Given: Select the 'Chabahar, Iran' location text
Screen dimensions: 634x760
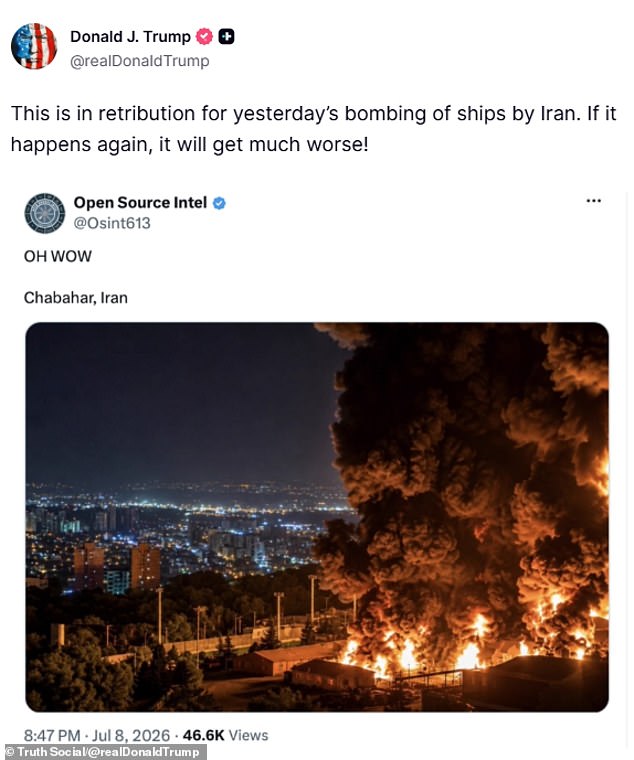Looking at the screenshot, I should click(x=76, y=298).
